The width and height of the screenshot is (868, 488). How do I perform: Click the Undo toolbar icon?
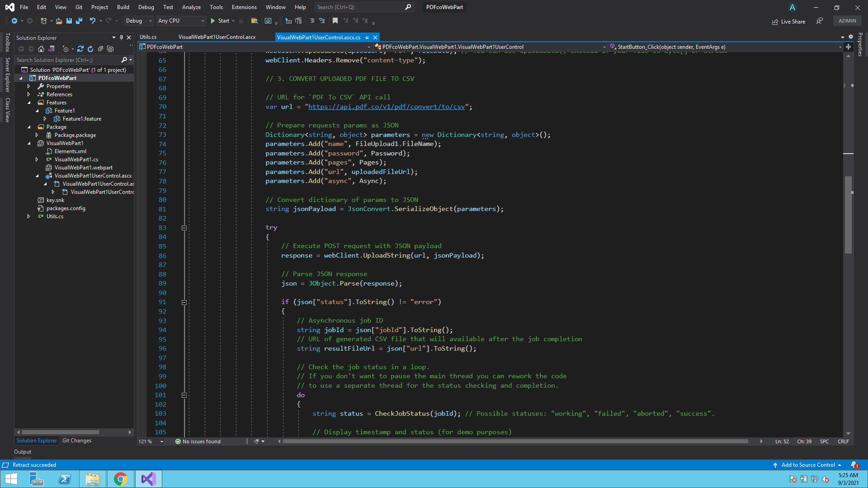(x=93, y=21)
